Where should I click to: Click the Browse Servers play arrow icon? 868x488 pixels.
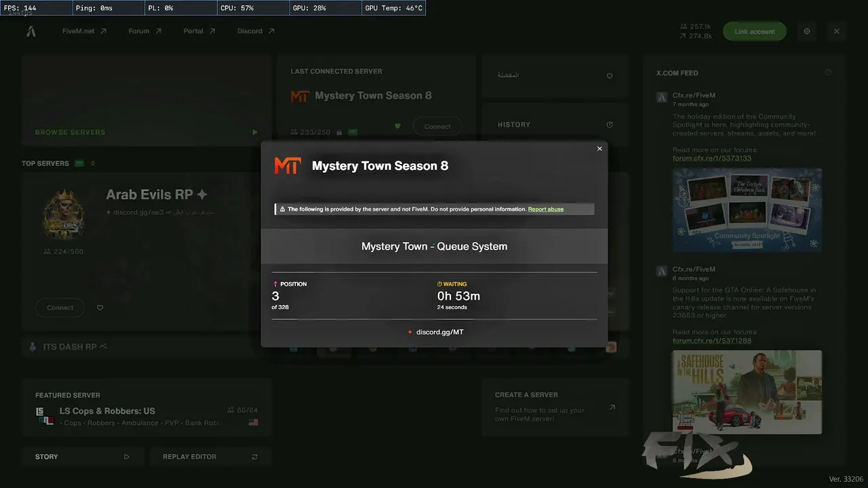(255, 132)
